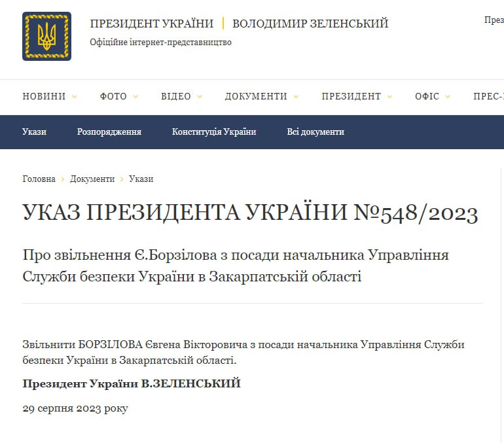The height and width of the screenshot is (443, 504).
Task: Open the ПРЕЗИДЕНТ dropdown arrow
Action: 390,97
